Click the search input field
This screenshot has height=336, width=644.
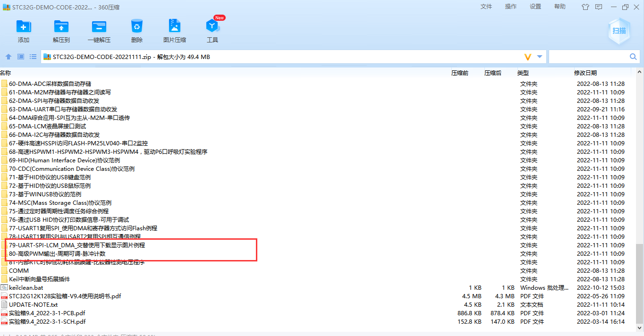[588, 57]
